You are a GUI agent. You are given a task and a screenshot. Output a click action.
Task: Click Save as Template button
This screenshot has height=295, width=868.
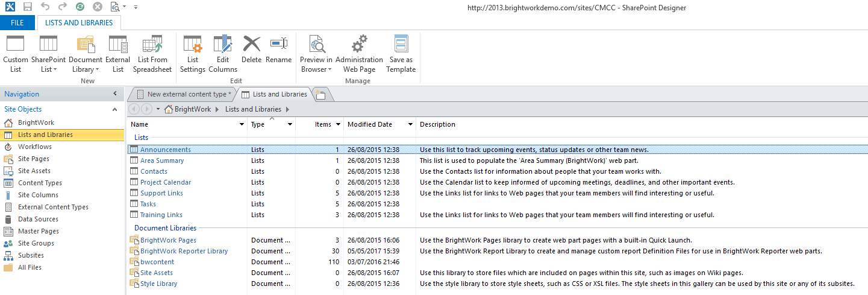pyautogui.click(x=401, y=54)
